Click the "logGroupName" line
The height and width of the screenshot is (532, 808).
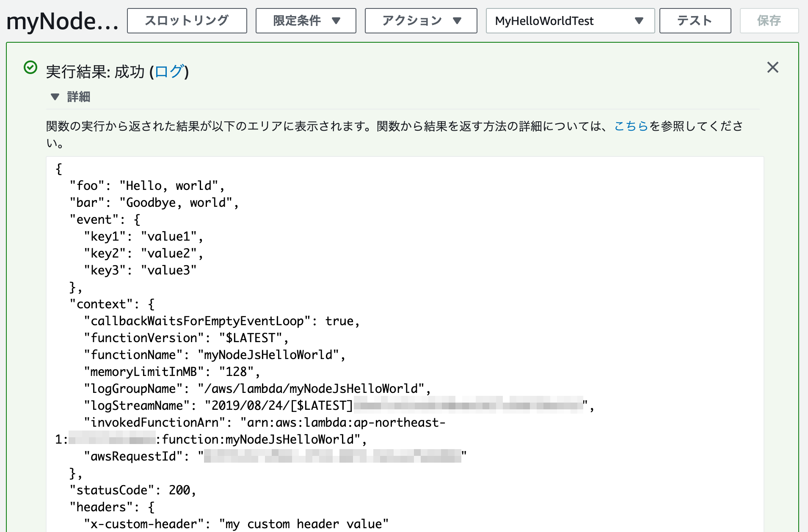[257, 389]
